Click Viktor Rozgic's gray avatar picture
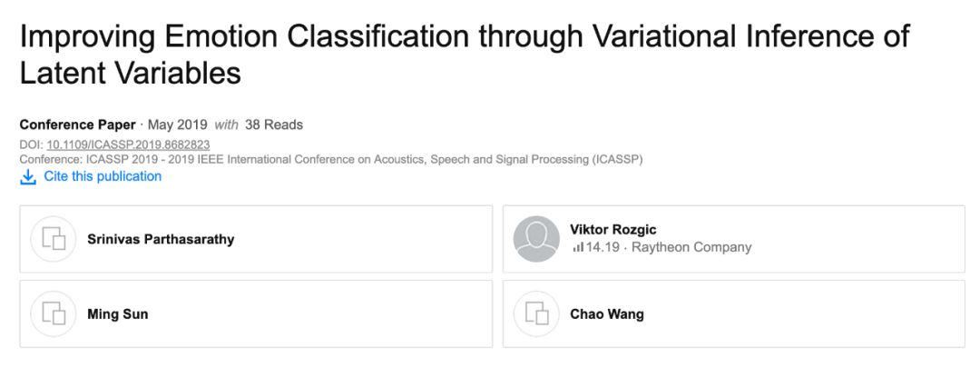The height and width of the screenshot is (368, 980). [536, 239]
